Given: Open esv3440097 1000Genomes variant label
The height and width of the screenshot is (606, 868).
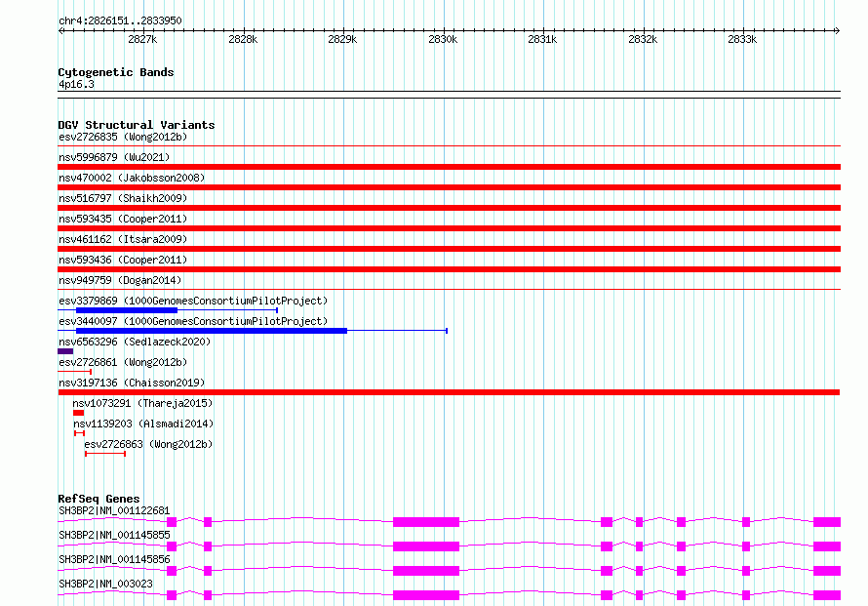Looking at the screenshot, I should pyautogui.click(x=193, y=321).
